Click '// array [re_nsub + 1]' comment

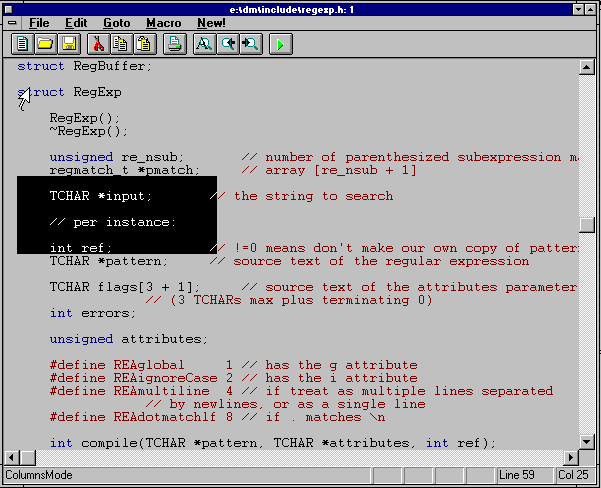pyautogui.click(x=329, y=170)
